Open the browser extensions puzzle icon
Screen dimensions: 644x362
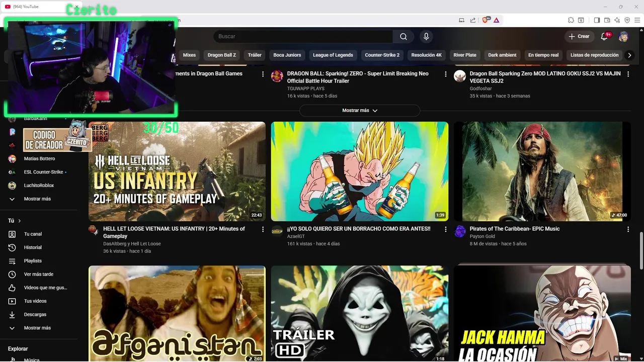(571, 20)
